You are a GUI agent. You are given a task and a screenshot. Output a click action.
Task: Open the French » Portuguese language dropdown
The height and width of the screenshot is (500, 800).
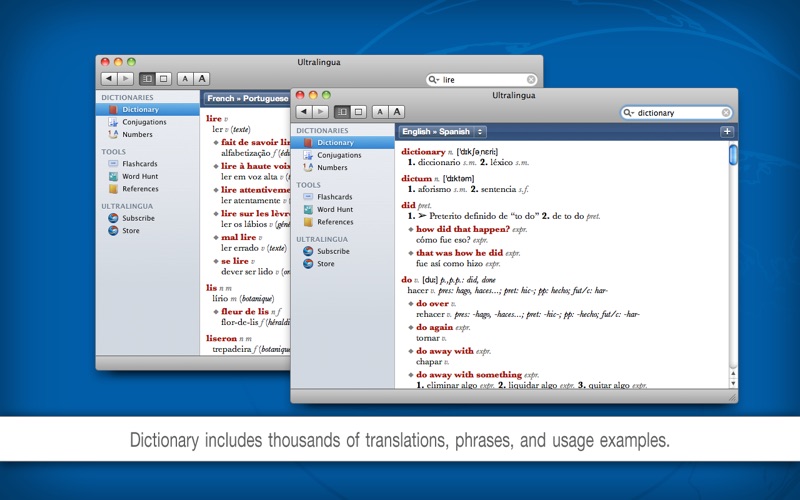pyautogui.click(x=247, y=98)
